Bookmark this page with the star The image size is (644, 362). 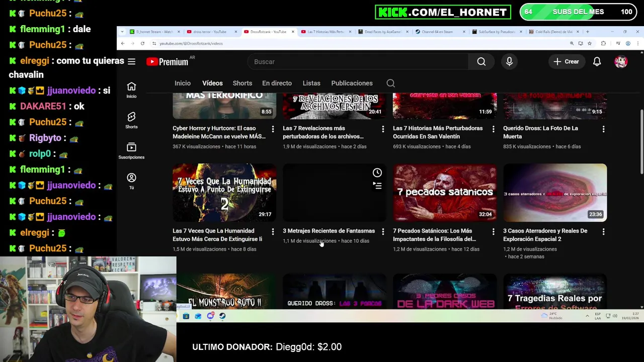tap(590, 43)
